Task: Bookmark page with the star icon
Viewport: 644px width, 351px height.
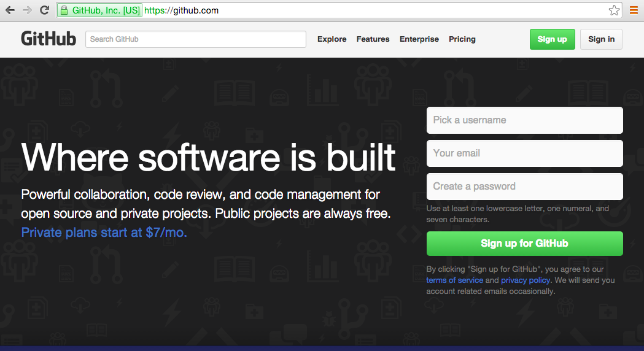Action: [614, 10]
